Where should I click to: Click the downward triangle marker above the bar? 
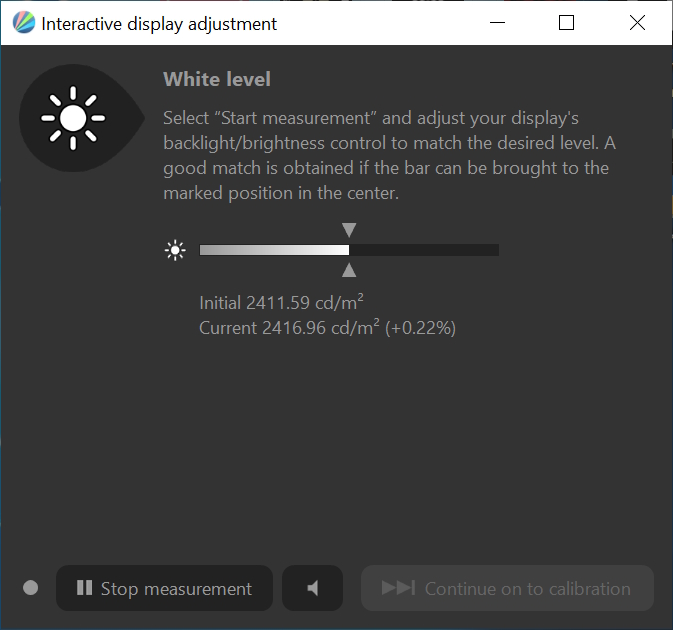click(349, 230)
